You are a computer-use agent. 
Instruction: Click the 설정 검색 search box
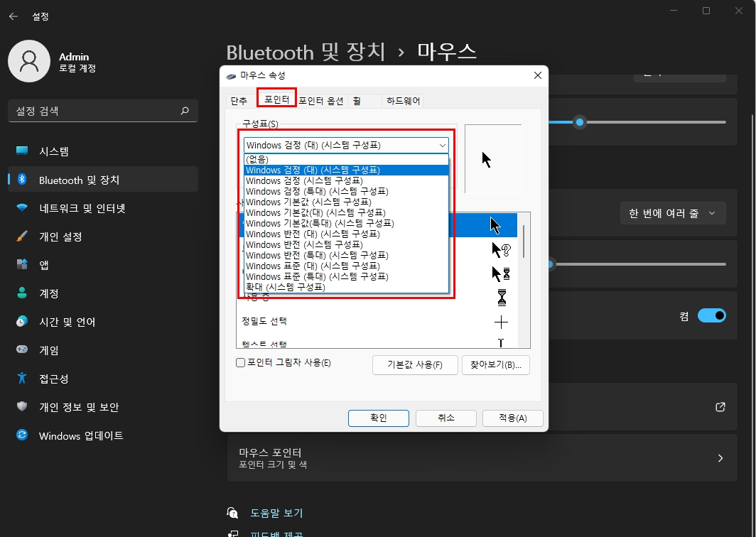point(103,111)
